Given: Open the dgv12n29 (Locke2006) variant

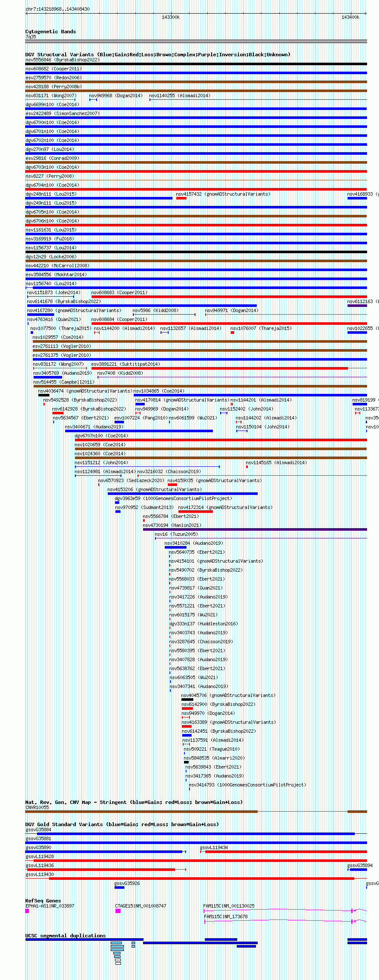Looking at the screenshot, I should 51,257.
